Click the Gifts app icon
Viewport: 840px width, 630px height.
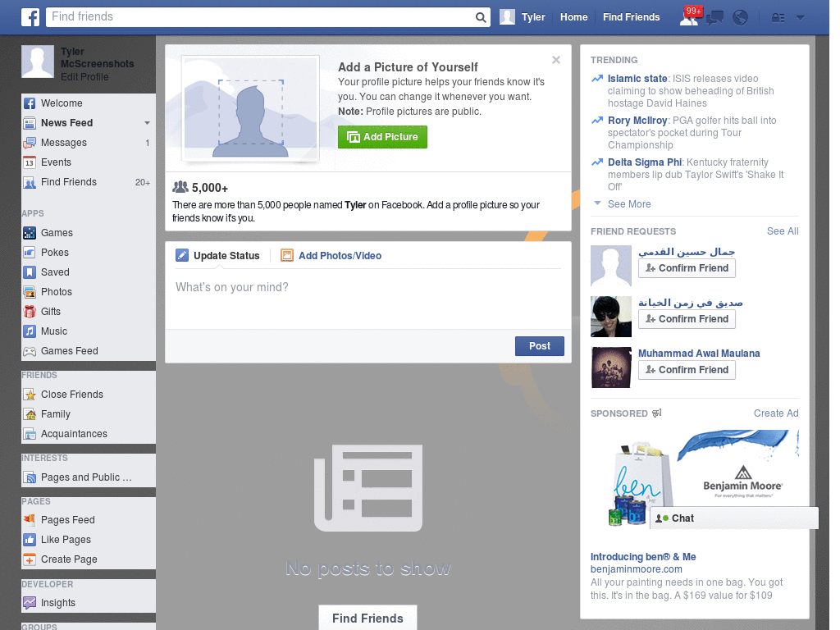30,312
